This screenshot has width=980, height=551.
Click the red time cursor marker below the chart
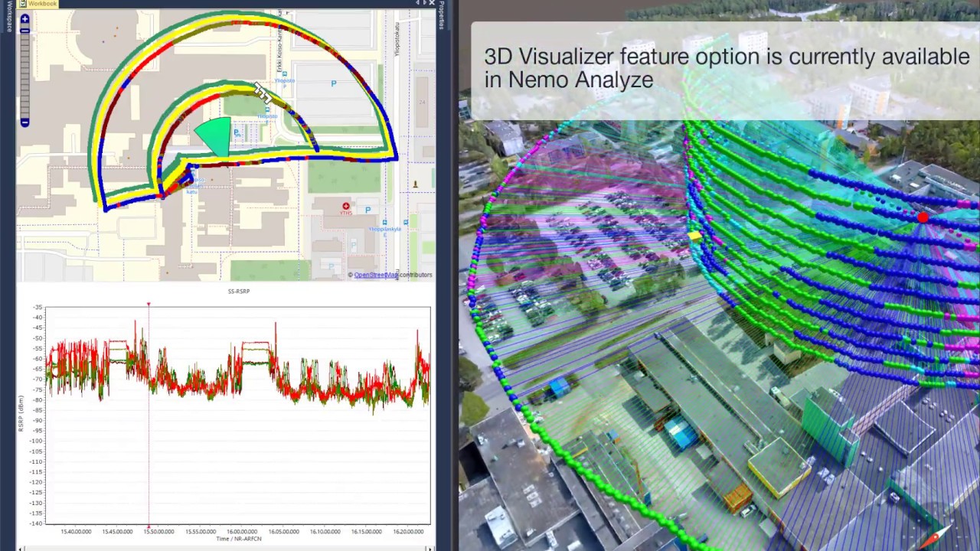(x=149, y=527)
